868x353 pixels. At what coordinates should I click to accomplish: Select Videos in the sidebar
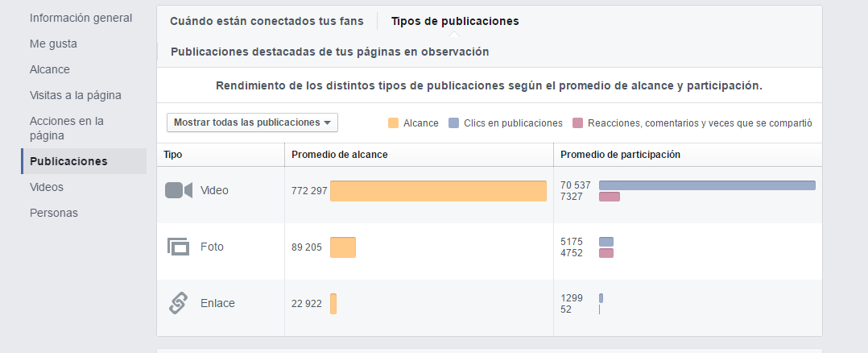[47, 187]
